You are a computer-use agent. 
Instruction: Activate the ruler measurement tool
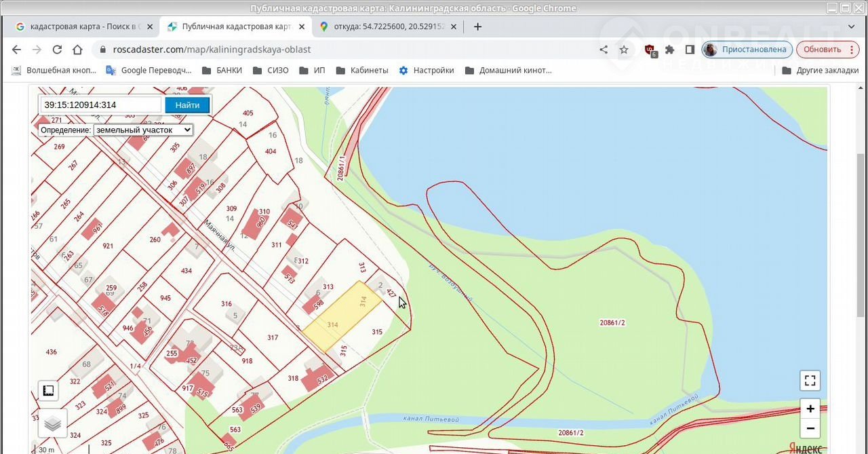click(x=48, y=391)
